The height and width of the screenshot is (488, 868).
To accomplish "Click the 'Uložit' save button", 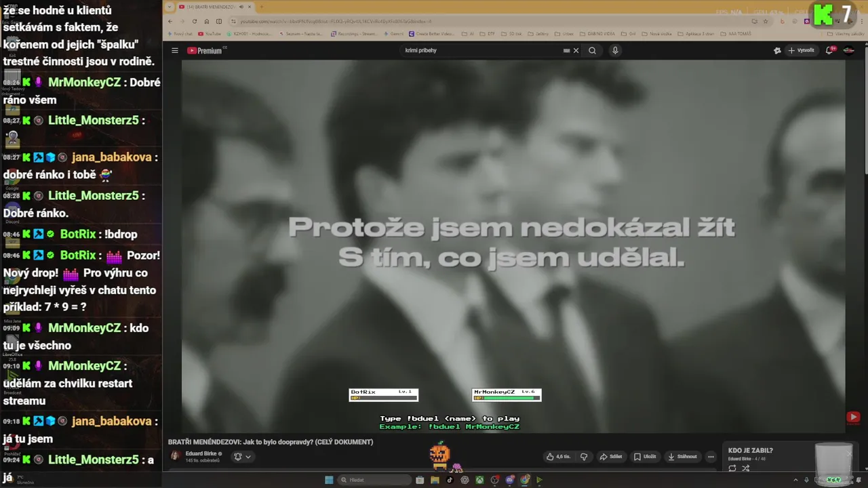I will click(x=645, y=457).
